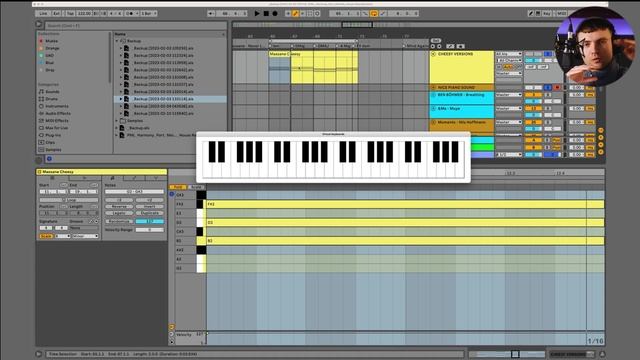Screen dimensions: 640x360
Task: Toggle the Scale button in piano roll
Action: pyautogui.click(x=196, y=187)
